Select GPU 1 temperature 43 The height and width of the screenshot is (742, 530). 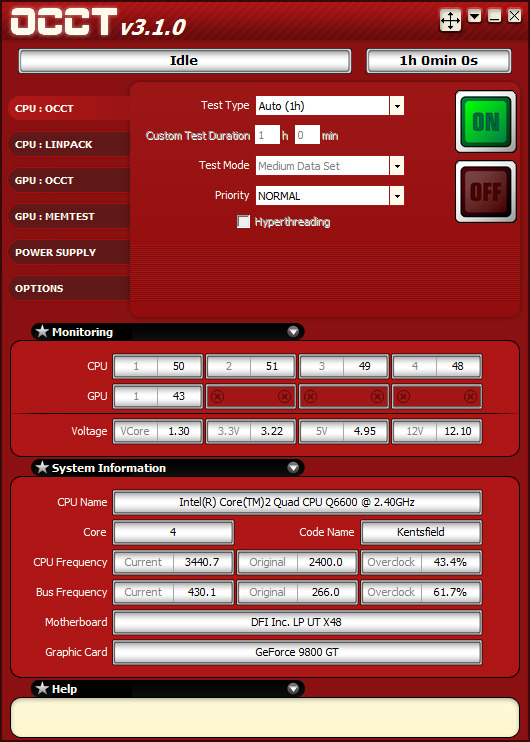pos(158,396)
